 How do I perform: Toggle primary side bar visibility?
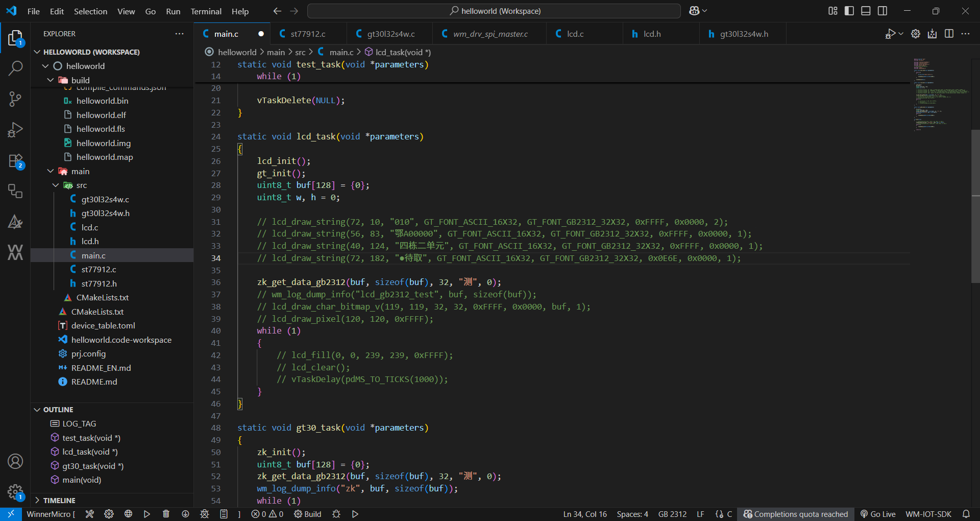(849, 11)
